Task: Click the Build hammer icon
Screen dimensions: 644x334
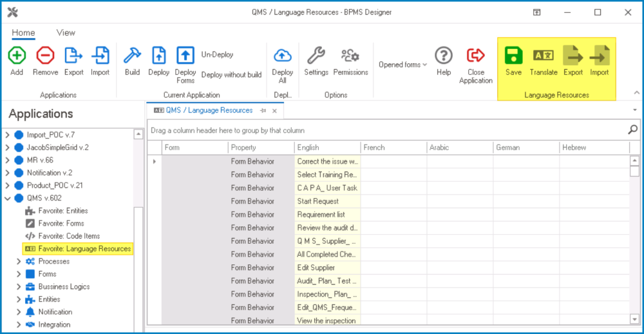Action: pyautogui.click(x=132, y=56)
